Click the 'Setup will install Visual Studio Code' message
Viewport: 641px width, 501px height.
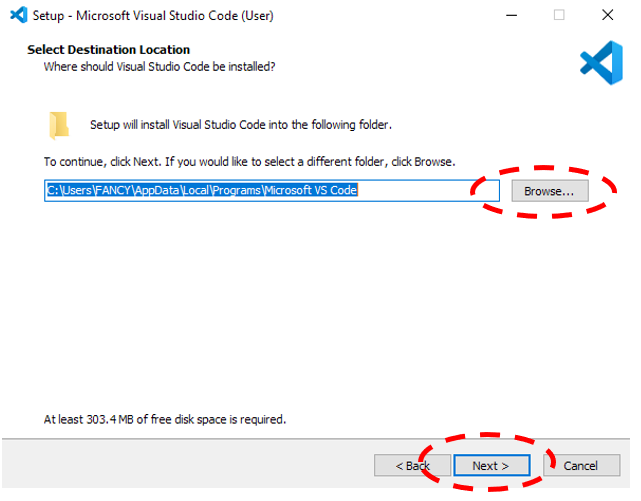click(x=240, y=125)
